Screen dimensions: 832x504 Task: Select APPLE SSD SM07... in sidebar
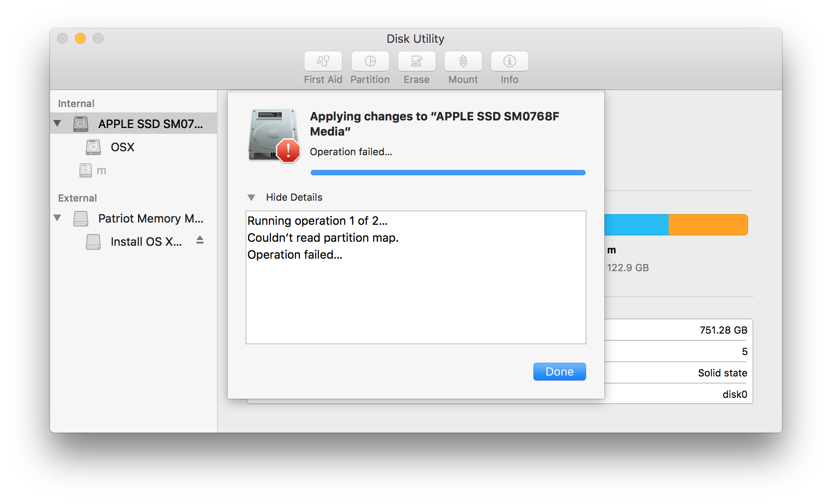tap(134, 124)
